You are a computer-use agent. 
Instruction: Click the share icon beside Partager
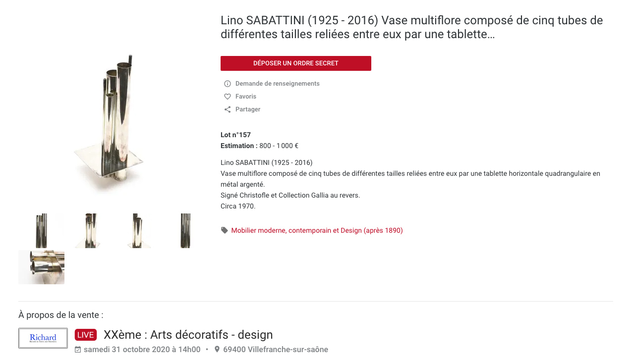(x=228, y=109)
